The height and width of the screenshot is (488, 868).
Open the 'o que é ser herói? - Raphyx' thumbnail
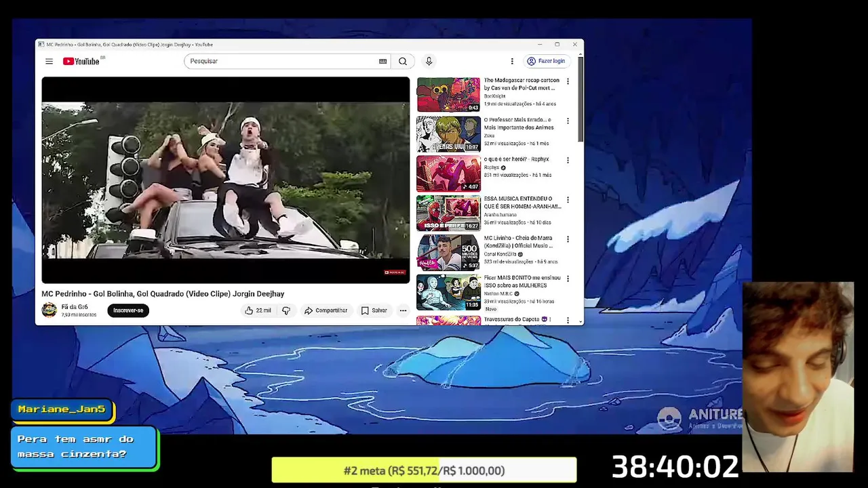tap(448, 173)
